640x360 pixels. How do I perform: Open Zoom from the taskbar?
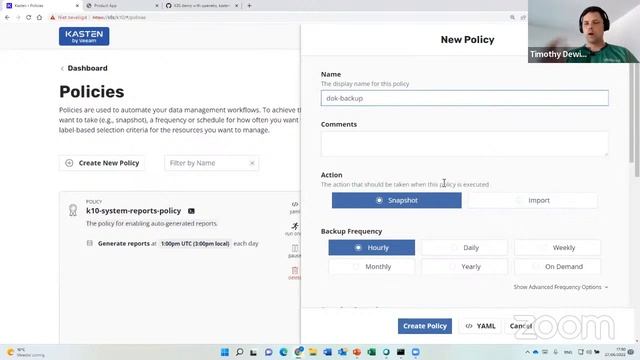point(416,352)
